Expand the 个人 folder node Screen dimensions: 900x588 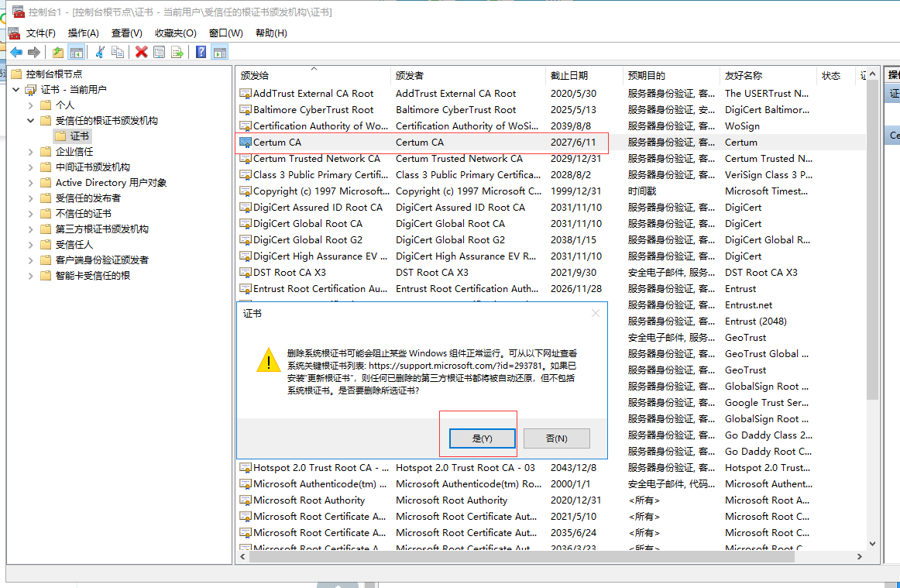tap(31, 105)
